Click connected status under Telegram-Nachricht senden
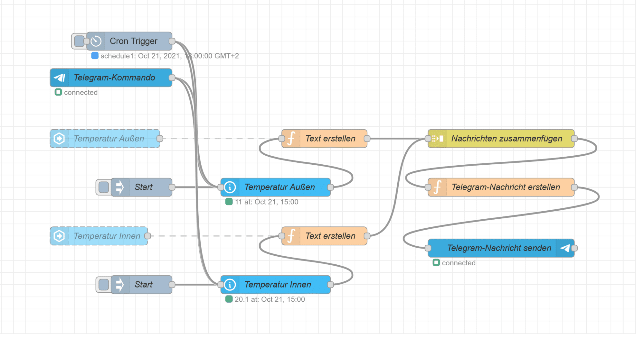The width and height of the screenshot is (644, 338). point(454,263)
